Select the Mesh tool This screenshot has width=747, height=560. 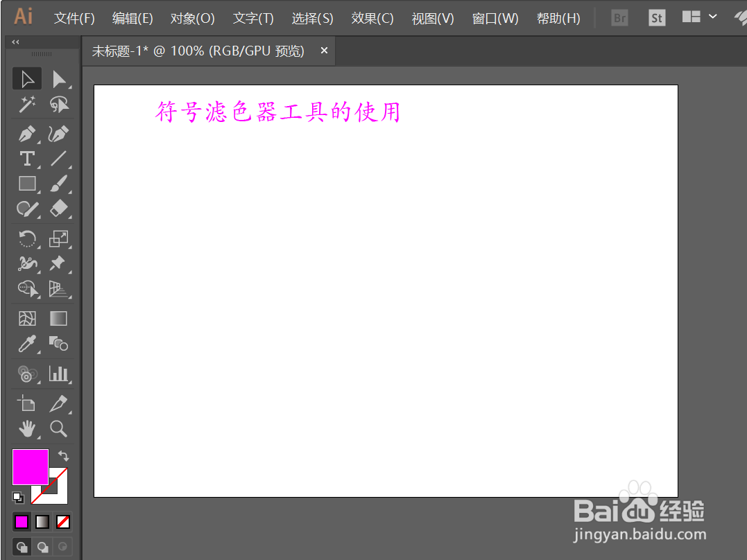click(27, 319)
